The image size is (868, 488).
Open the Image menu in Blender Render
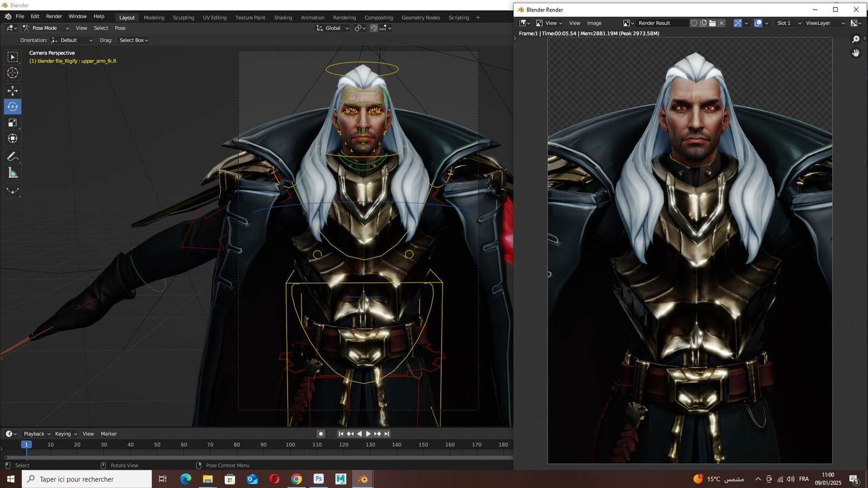tap(594, 23)
